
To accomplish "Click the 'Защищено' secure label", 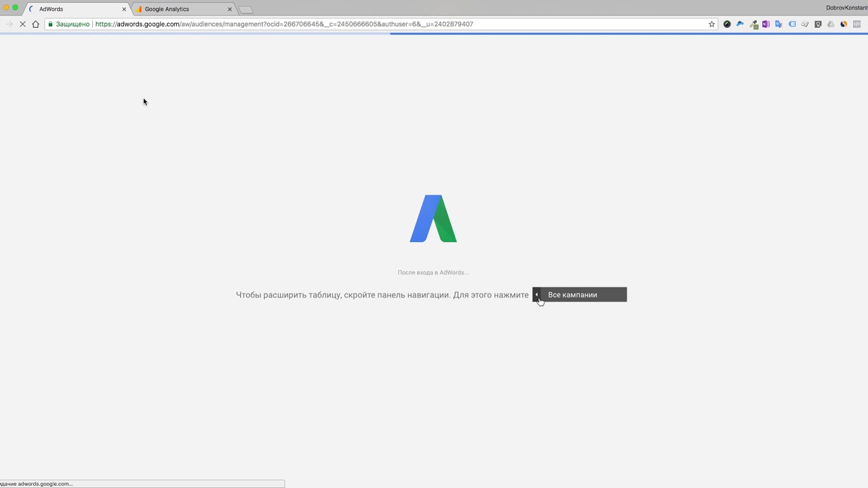I will (x=73, y=24).
